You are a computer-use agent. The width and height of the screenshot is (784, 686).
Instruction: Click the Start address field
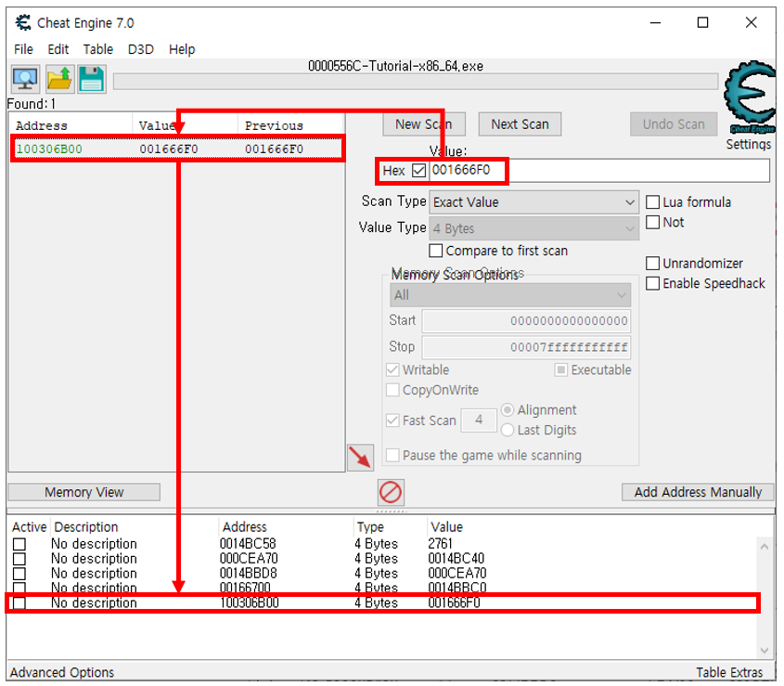tap(526, 321)
